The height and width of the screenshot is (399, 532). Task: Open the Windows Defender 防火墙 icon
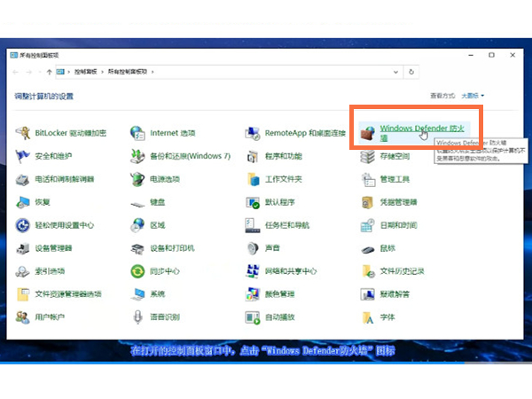tap(370, 133)
